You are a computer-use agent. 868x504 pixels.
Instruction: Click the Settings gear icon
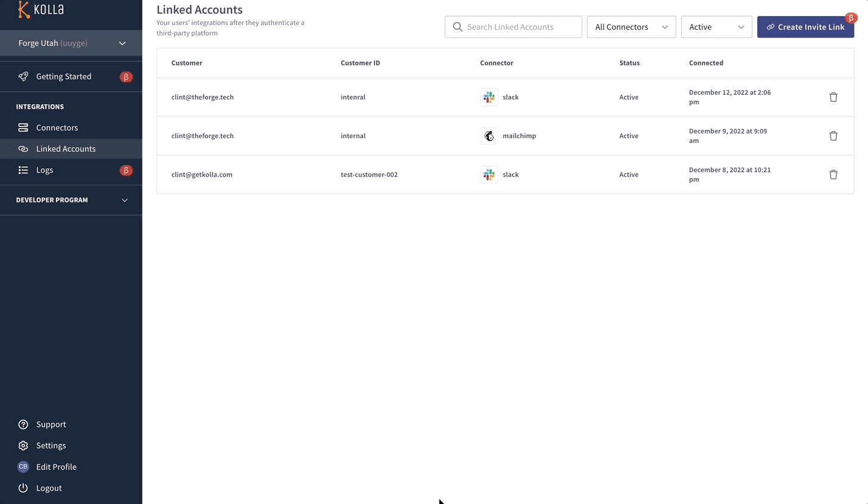click(23, 446)
